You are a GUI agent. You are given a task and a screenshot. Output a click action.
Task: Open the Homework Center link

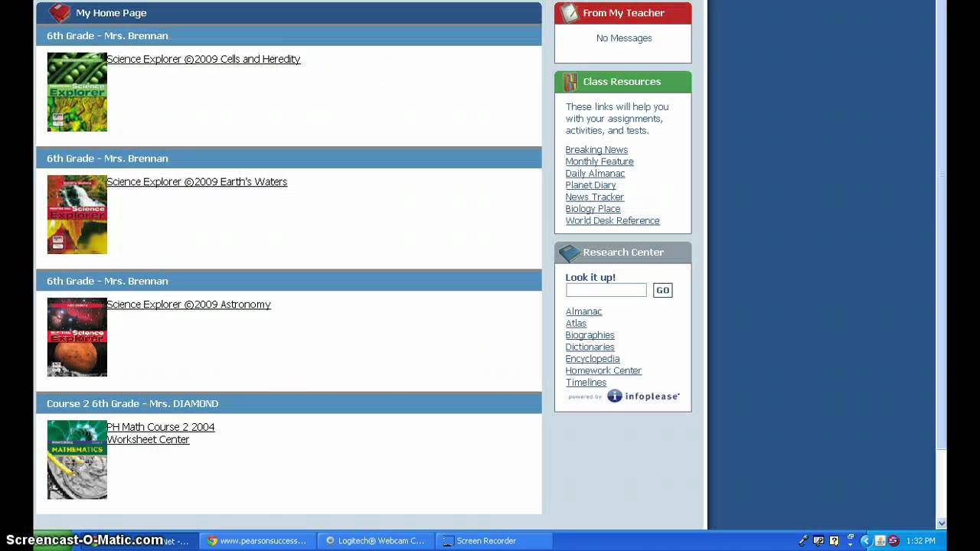click(x=603, y=370)
